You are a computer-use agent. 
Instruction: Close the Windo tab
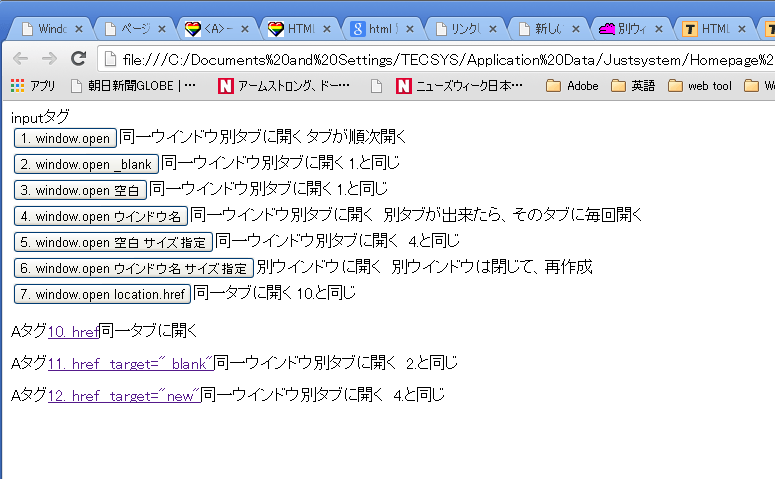[x=79, y=29]
